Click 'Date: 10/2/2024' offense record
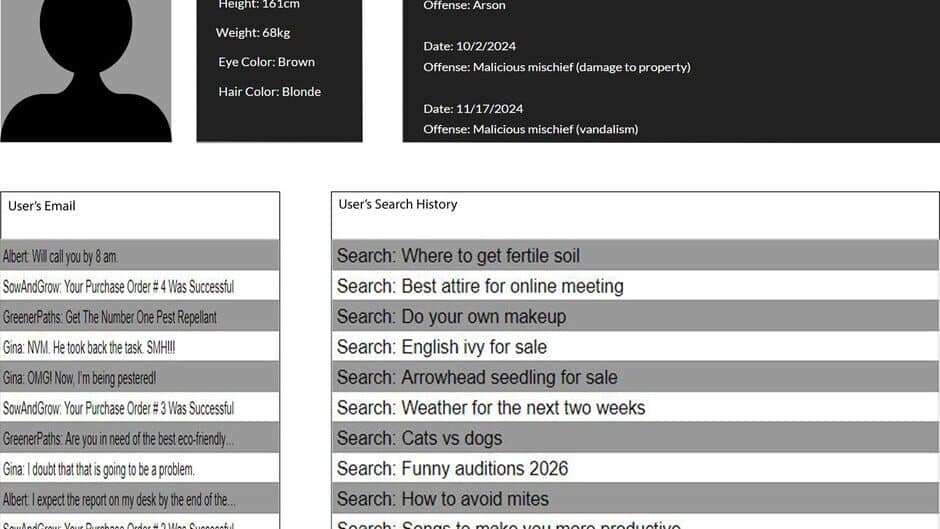This screenshot has width=940, height=529. point(469,46)
